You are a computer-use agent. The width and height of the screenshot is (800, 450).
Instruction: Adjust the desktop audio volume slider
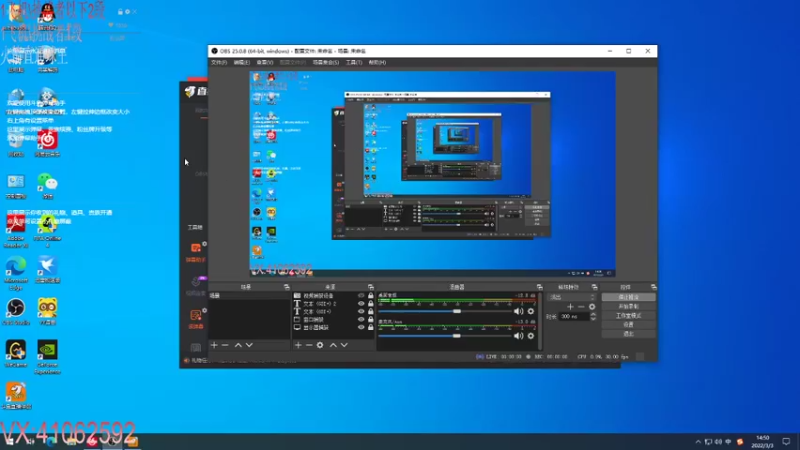coord(457,311)
